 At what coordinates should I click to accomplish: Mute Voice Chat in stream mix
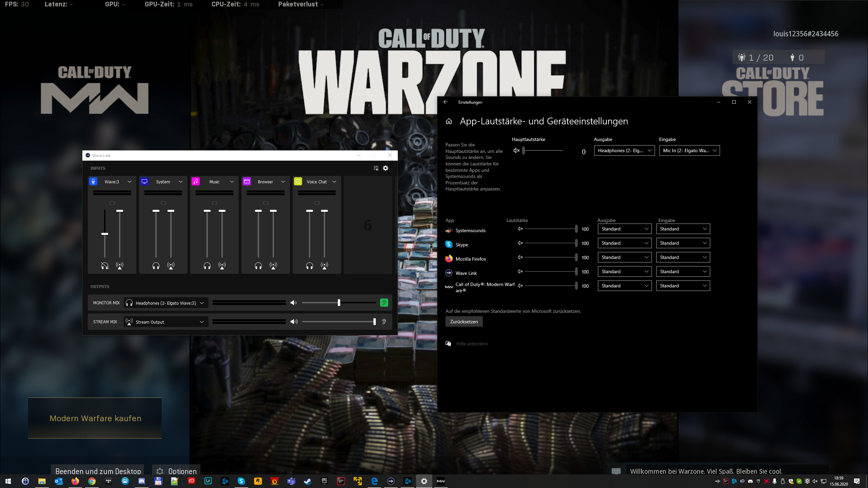[324, 266]
